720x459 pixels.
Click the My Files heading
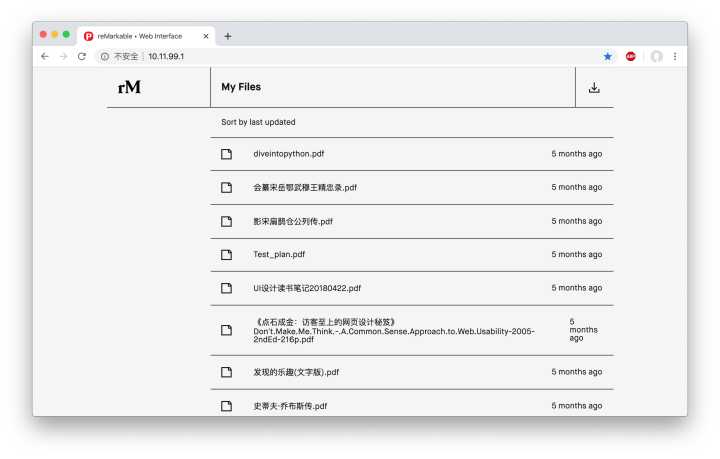241,87
